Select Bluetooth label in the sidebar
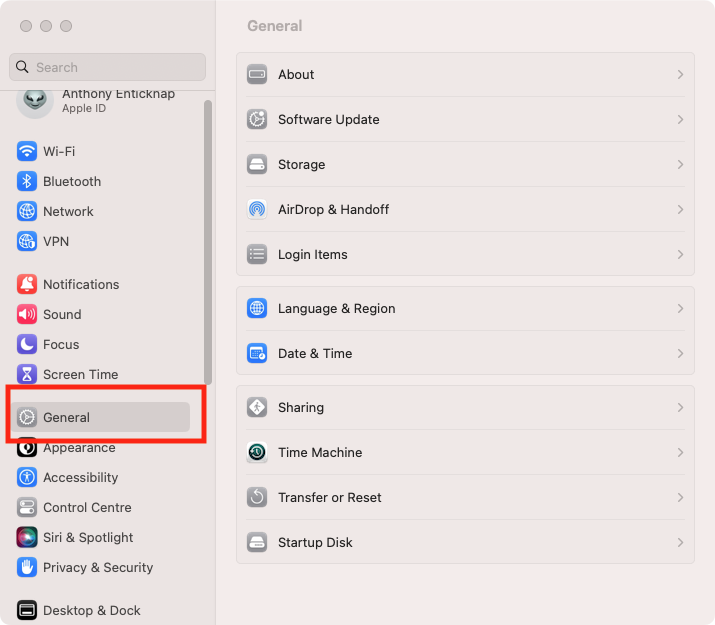The image size is (715, 625). pyautogui.click(x=72, y=181)
